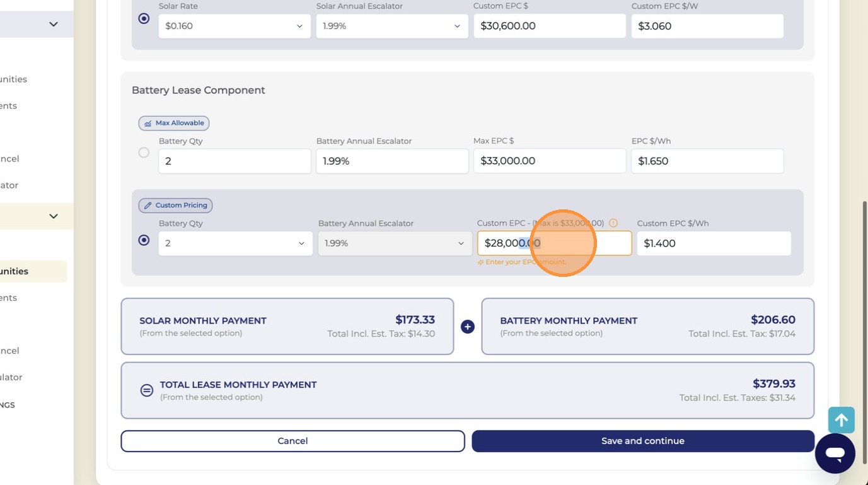Click the Custom Pricing pencil badge
868x485 pixels.
175,206
